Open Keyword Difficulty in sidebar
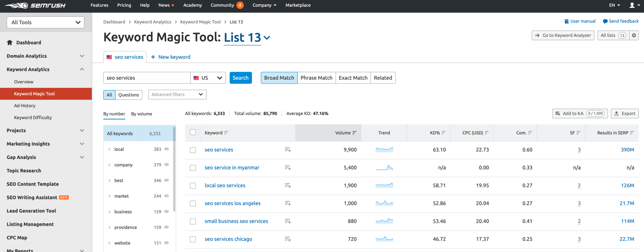644x252 pixels. 33,117
